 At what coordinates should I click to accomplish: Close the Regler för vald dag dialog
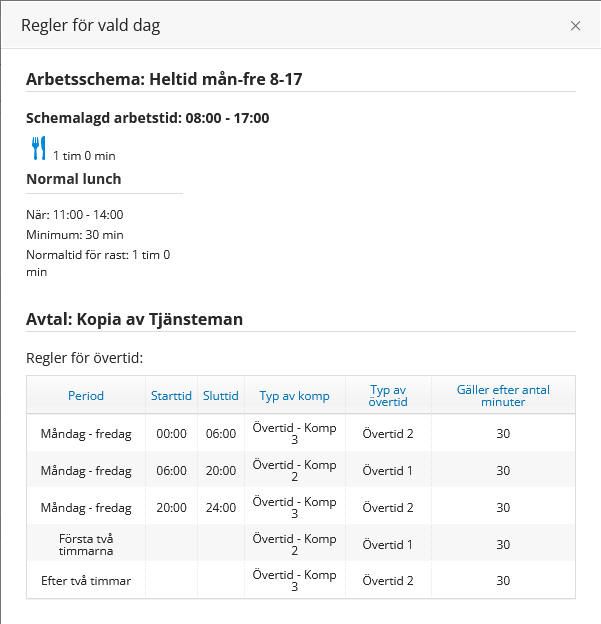[x=575, y=26]
